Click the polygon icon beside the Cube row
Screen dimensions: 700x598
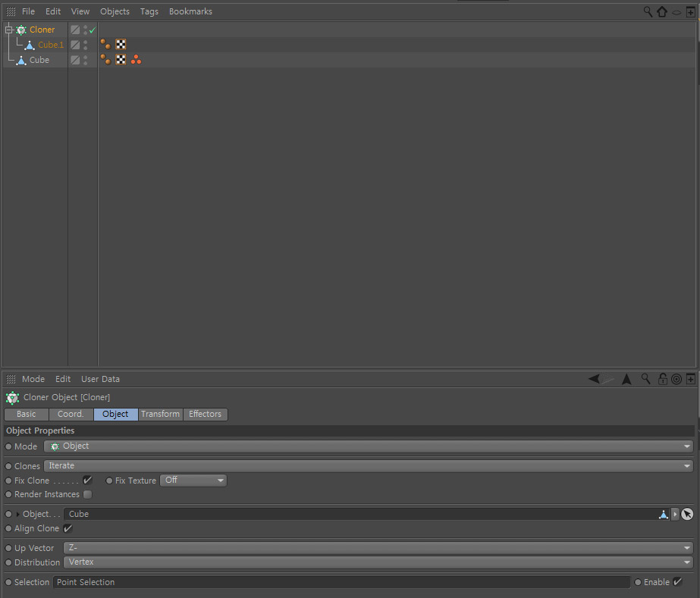pyautogui.click(x=21, y=60)
